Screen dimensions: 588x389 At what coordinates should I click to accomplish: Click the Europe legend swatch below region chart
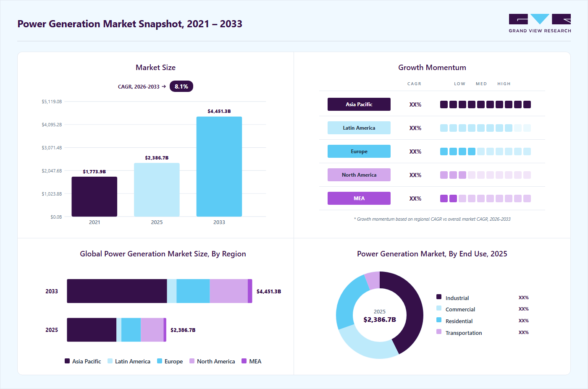click(x=160, y=361)
